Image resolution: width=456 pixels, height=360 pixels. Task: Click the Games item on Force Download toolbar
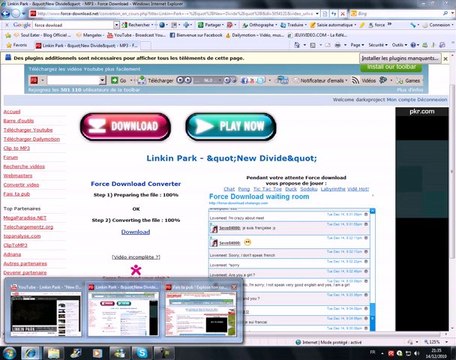click(409, 80)
